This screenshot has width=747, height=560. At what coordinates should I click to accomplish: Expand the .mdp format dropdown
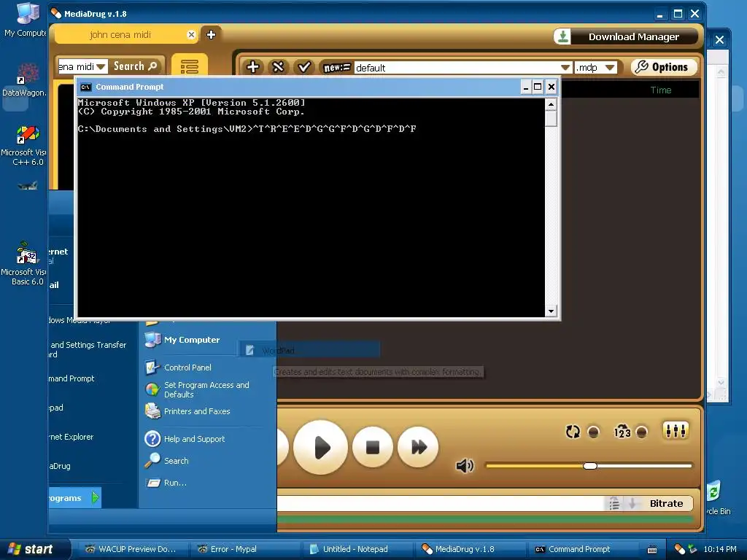pos(610,68)
